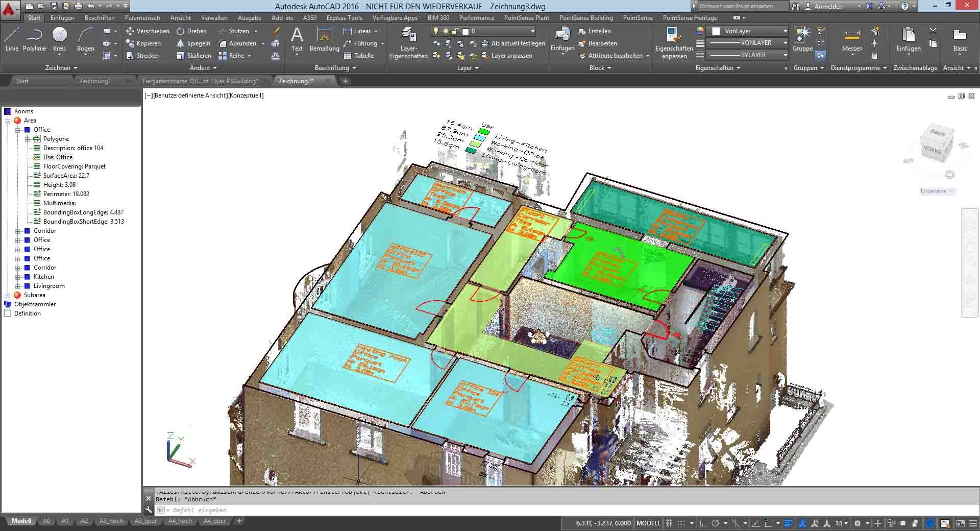Use the Spiegeln mirror tool

pyautogui.click(x=193, y=43)
